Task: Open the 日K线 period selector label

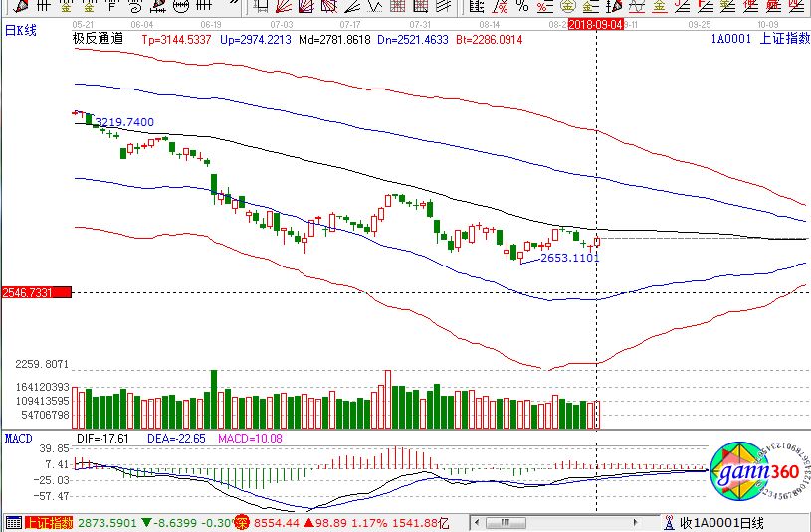Action: [x=22, y=31]
